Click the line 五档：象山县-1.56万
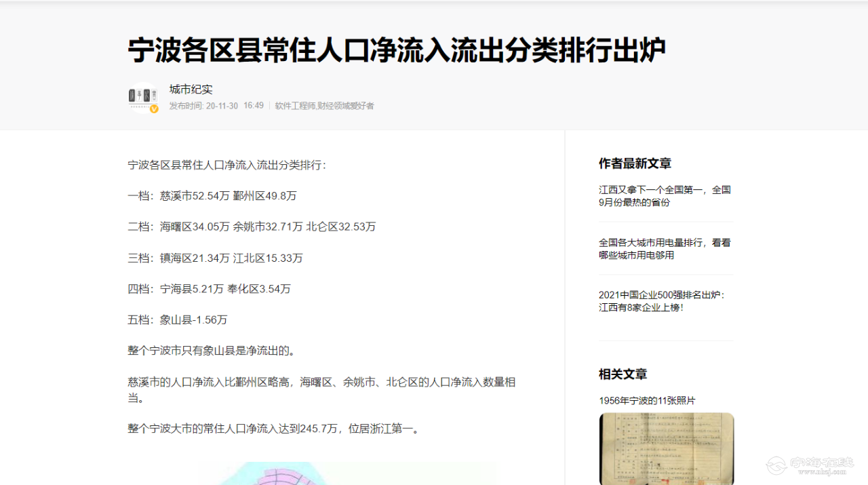Viewport: 868px width, 485px height. (x=178, y=320)
